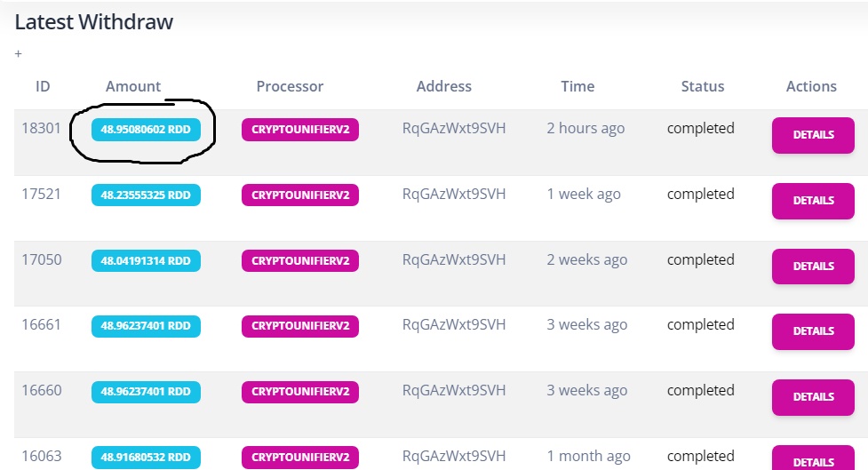Click CRYPTOUNIFIERV2 badge in row 18301
868x470 pixels.
(300, 130)
